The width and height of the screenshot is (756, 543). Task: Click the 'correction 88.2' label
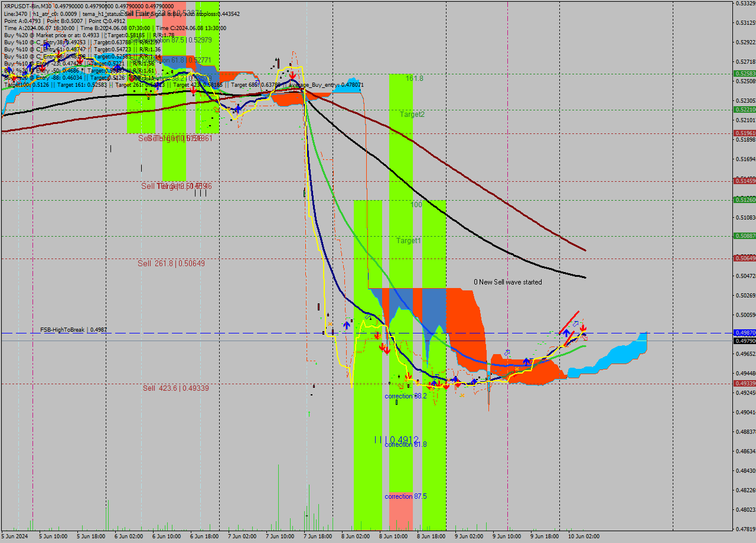click(406, 396)
